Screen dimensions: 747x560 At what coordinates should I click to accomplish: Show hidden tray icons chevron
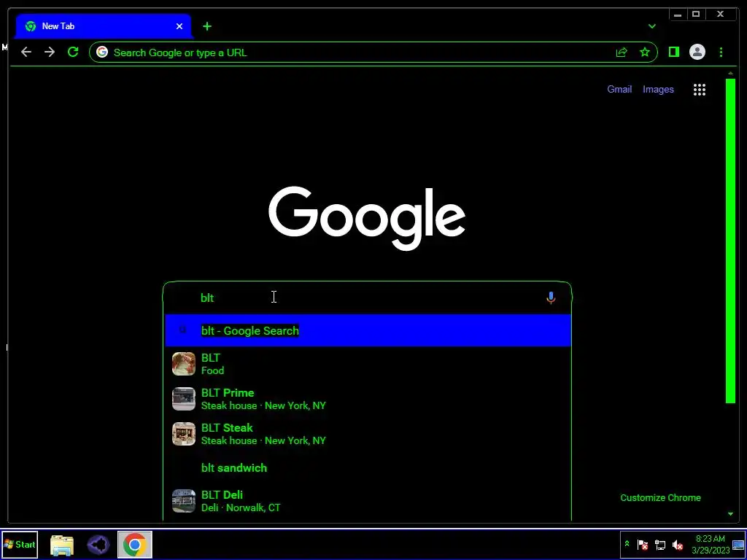[627, 544]
